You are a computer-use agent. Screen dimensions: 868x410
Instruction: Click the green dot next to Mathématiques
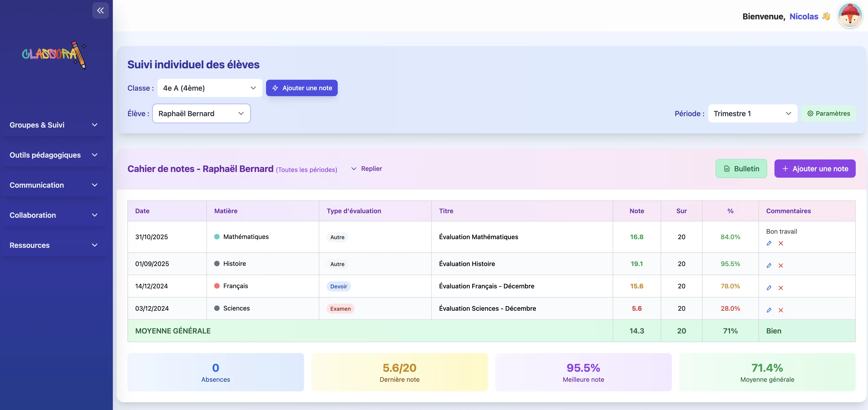(x=217, y=237)
